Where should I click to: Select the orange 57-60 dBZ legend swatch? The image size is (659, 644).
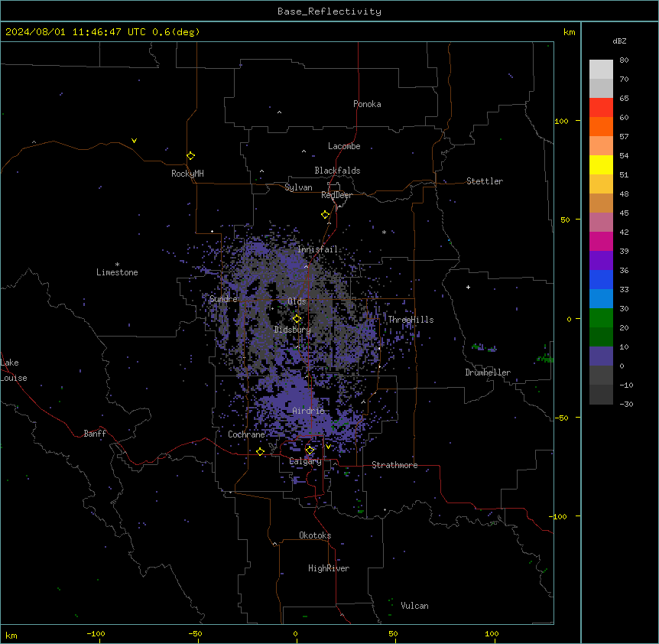click(601, 126)
